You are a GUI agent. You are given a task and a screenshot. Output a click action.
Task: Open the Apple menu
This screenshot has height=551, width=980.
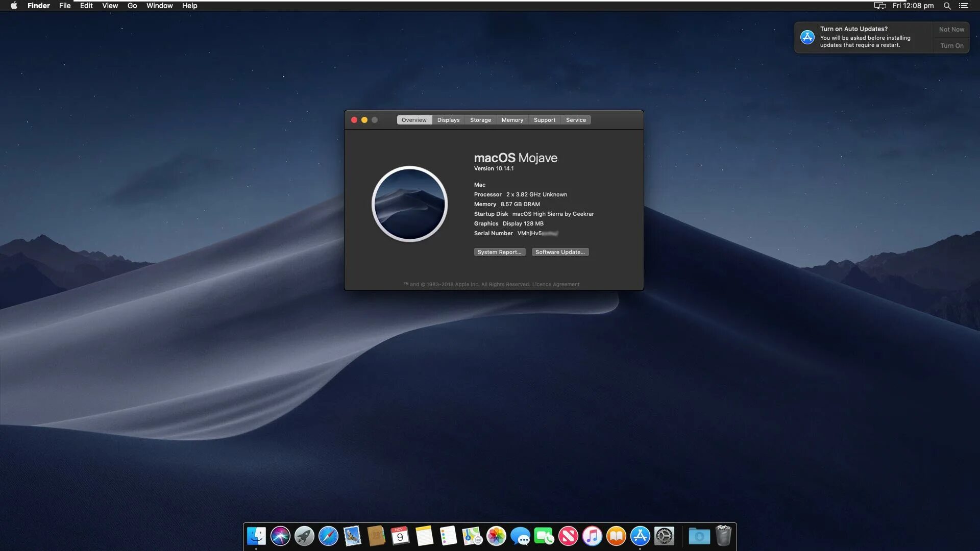pos(14,6)
